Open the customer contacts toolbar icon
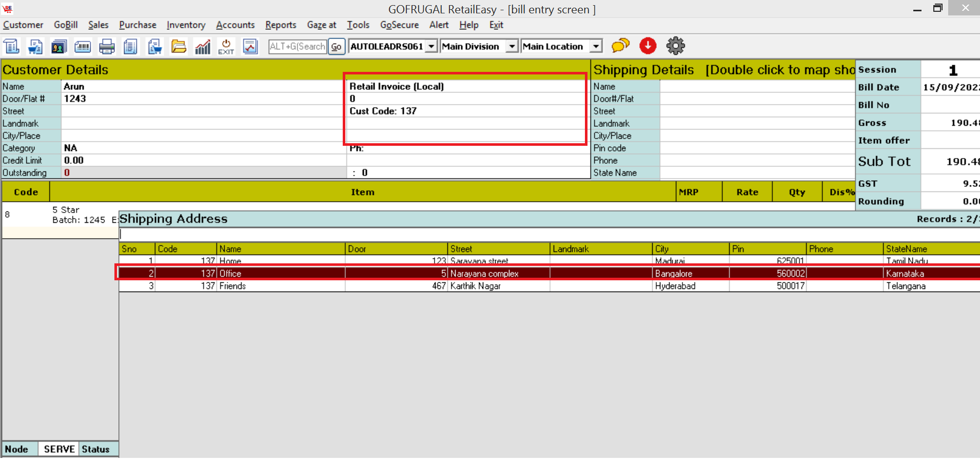Screen dimensions: 980x461 point(58,46)
